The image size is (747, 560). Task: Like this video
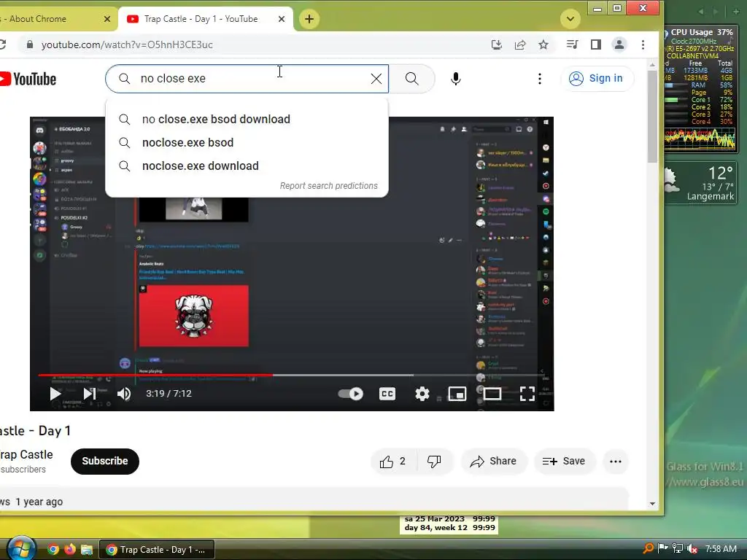click(x=393, y=461)
